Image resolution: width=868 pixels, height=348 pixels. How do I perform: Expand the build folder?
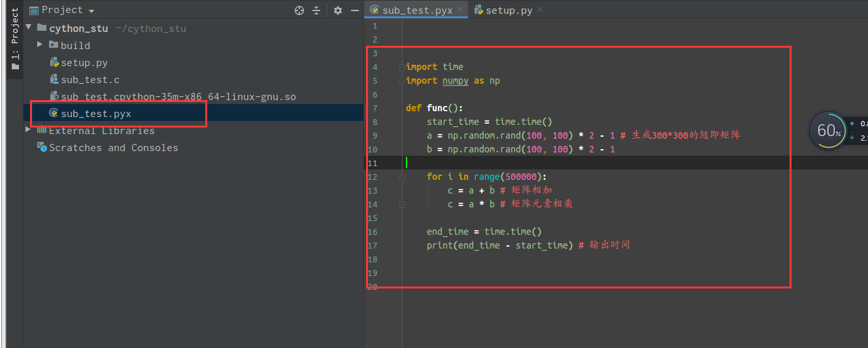pos(40,44)
